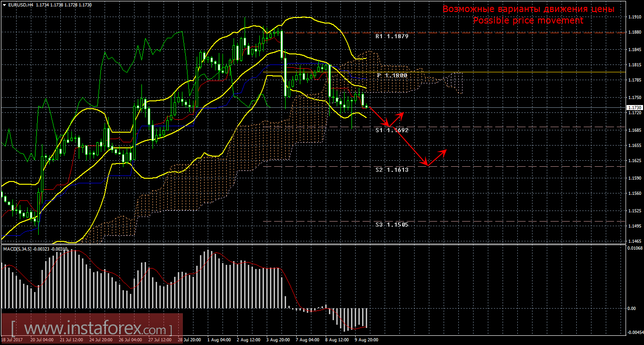
Task: Click the 1.1880 price axis label
Action: (635, 32)
